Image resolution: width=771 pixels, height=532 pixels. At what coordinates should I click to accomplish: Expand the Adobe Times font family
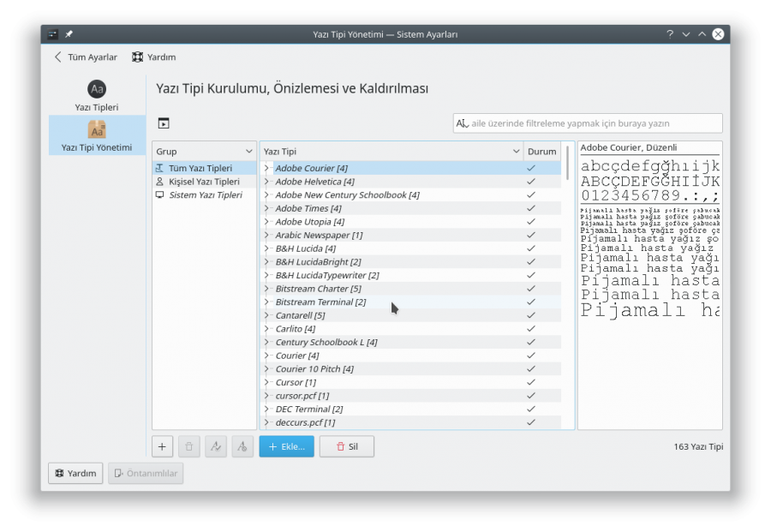pyautogui.click(x=267, y=208)
